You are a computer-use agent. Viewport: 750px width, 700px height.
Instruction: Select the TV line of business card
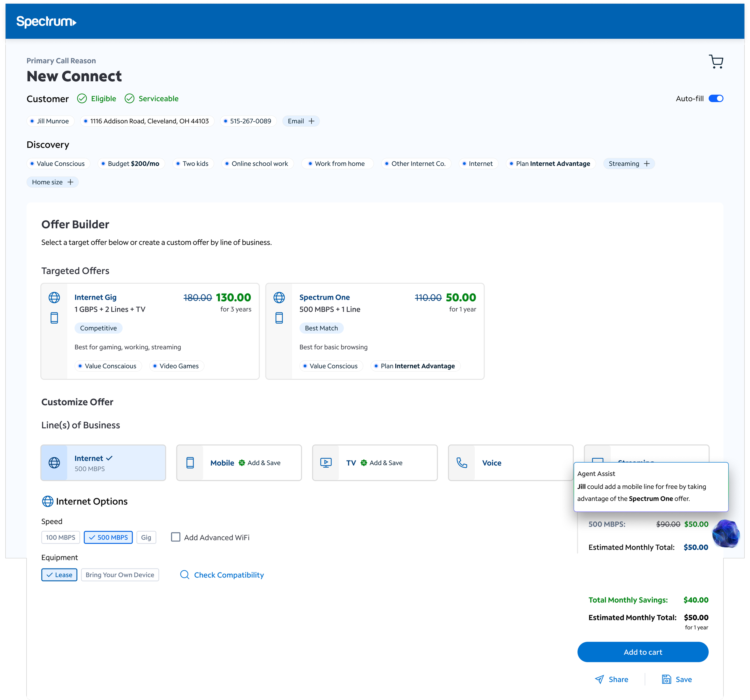pos(375,463)
